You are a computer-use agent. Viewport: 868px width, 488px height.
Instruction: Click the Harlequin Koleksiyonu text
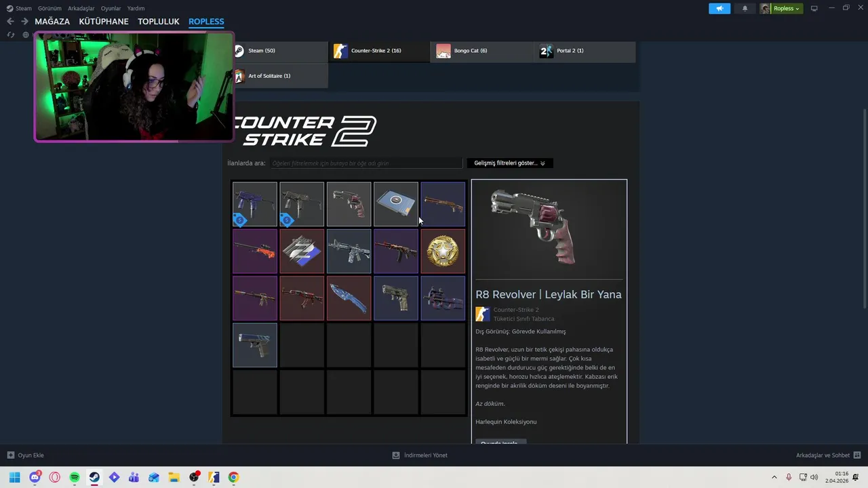click(506, 422)
